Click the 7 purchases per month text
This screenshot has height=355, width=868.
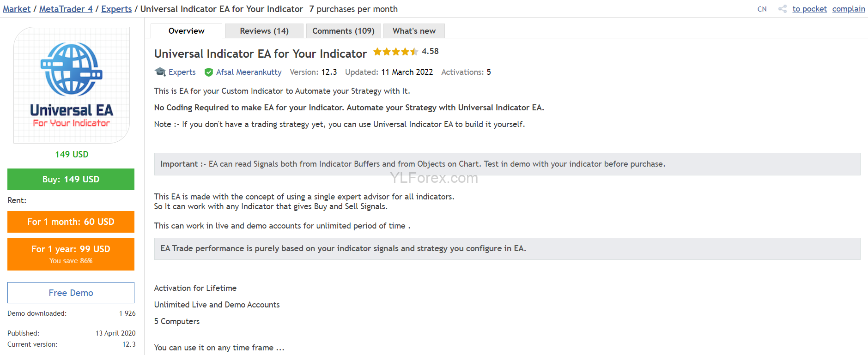pos(353,9)
